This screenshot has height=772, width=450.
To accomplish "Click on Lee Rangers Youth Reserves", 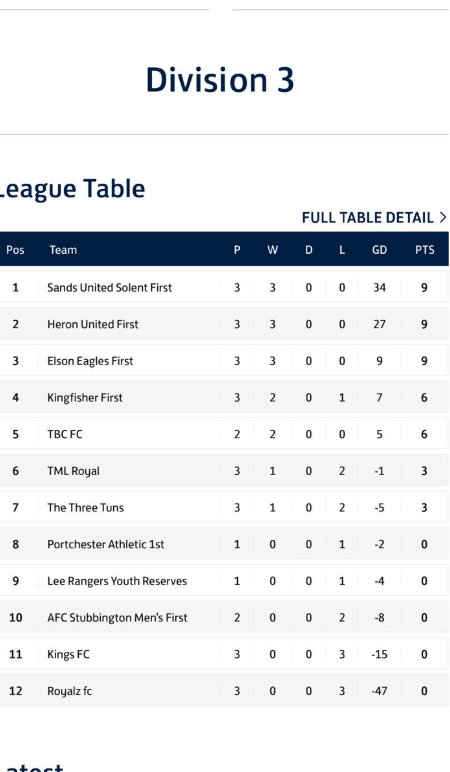I will (117, 581).
